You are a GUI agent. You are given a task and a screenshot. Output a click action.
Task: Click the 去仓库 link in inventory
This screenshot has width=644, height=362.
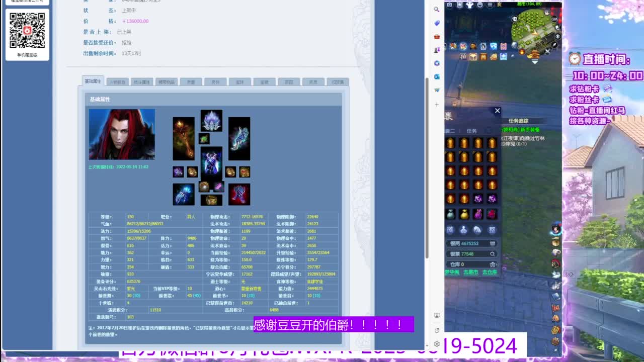[x=490, y=272]
